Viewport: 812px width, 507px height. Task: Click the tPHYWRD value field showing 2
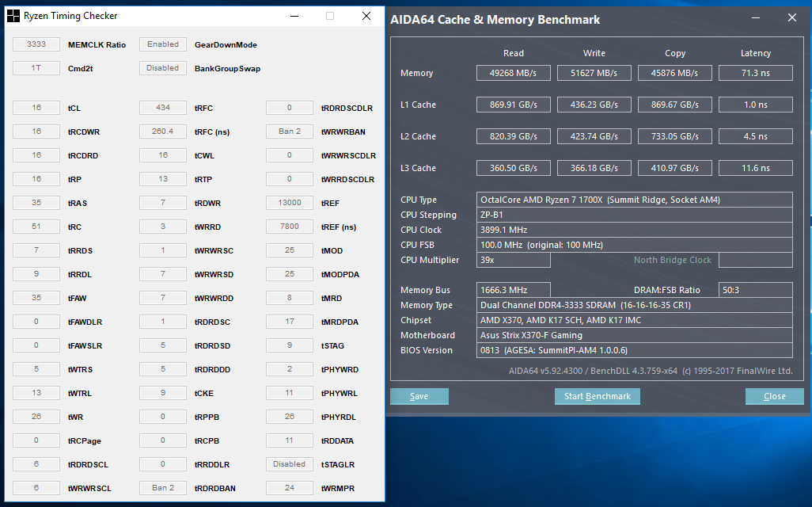[x=290, y=369]
